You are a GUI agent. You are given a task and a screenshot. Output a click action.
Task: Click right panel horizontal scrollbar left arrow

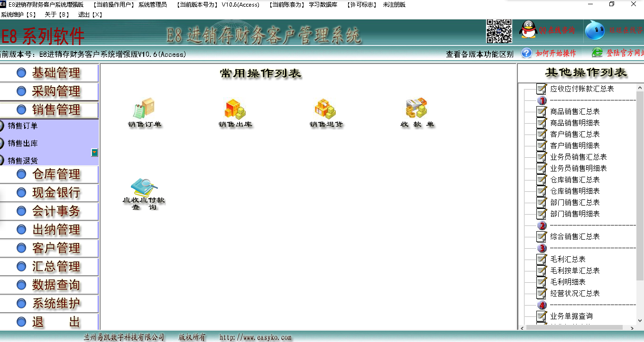tap(523, 327)
